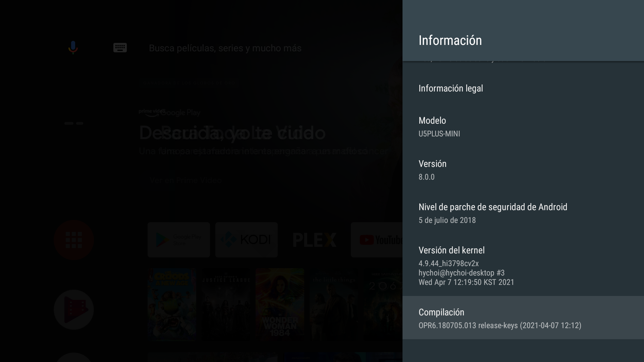This screenshot has width=644, height=362.
Task: Open the red Apps grid icon
Action: tap(73, 240)
